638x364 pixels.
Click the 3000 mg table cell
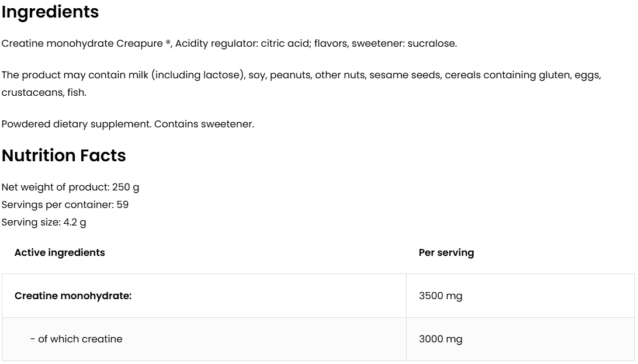click(441, 339)
